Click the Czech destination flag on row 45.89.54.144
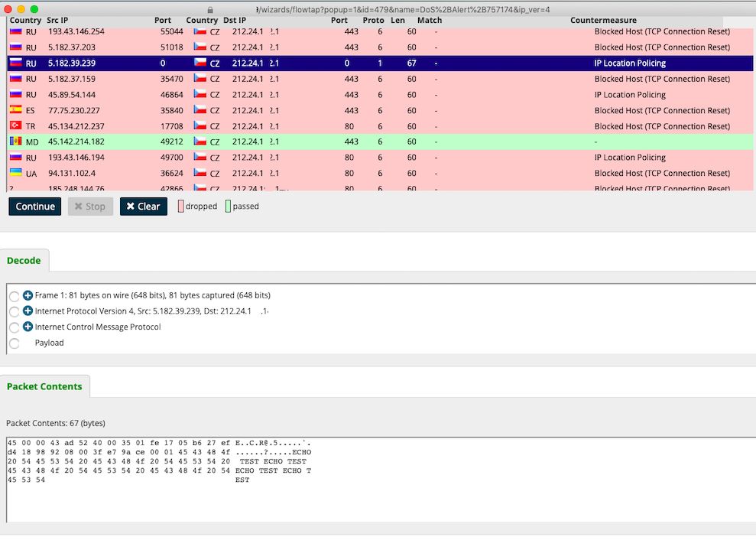 pos(200,94)
